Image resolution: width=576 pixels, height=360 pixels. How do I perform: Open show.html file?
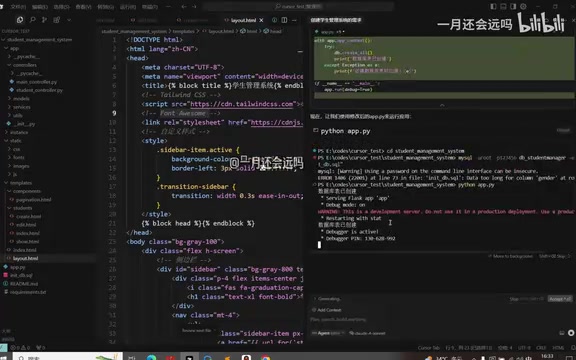[x=27, y=242]
